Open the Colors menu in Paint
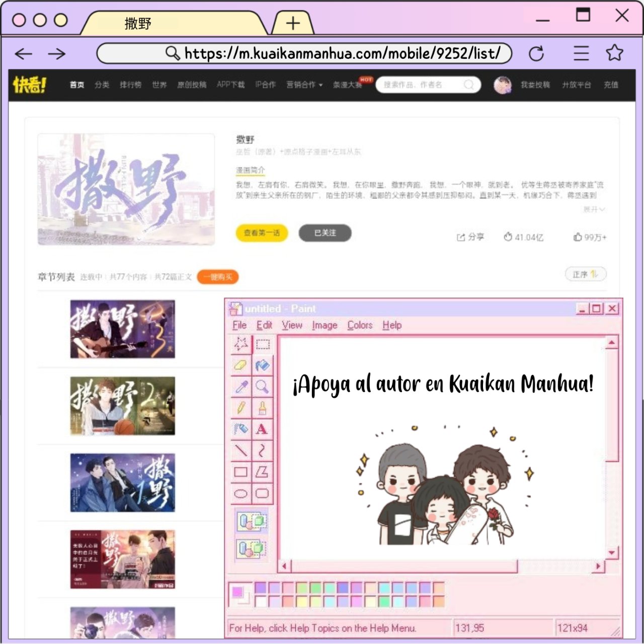644x644 pixels. (x=360, y=325)
